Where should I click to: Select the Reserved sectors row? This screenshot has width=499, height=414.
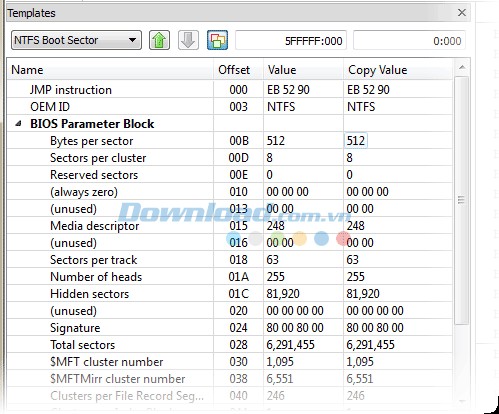tap(230, 175)
